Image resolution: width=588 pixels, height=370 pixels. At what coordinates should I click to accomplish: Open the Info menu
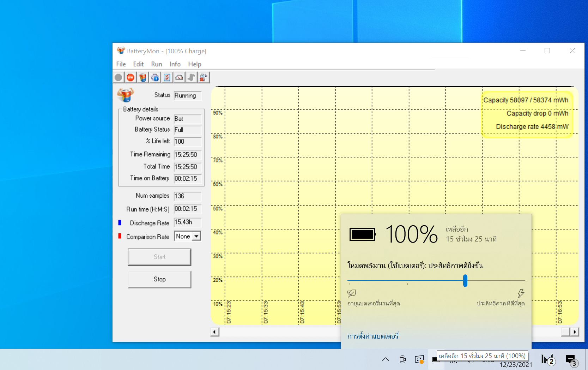point(175,64)
